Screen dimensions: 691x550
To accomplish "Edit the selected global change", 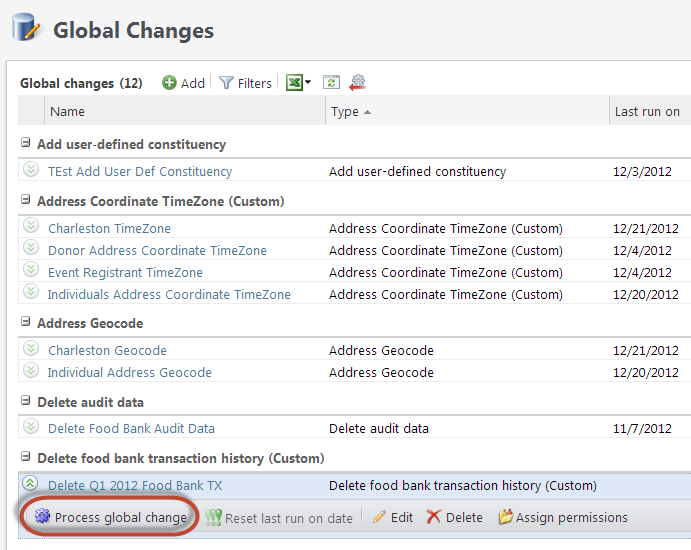I will [x=392, y=517].
